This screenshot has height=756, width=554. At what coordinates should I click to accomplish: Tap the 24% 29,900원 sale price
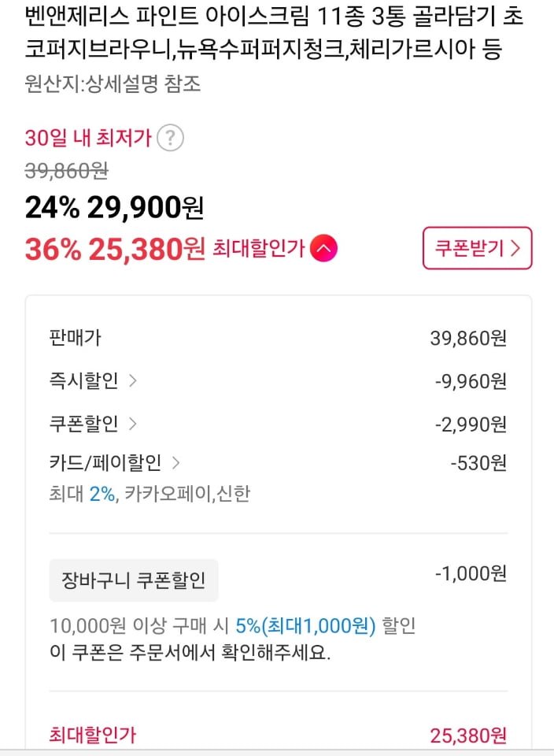pos(114,208)
